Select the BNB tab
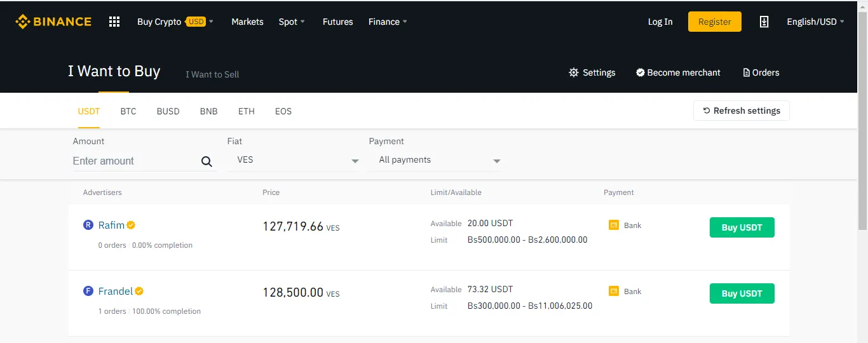This screenshot has width=868, height=343. point(208,111)
